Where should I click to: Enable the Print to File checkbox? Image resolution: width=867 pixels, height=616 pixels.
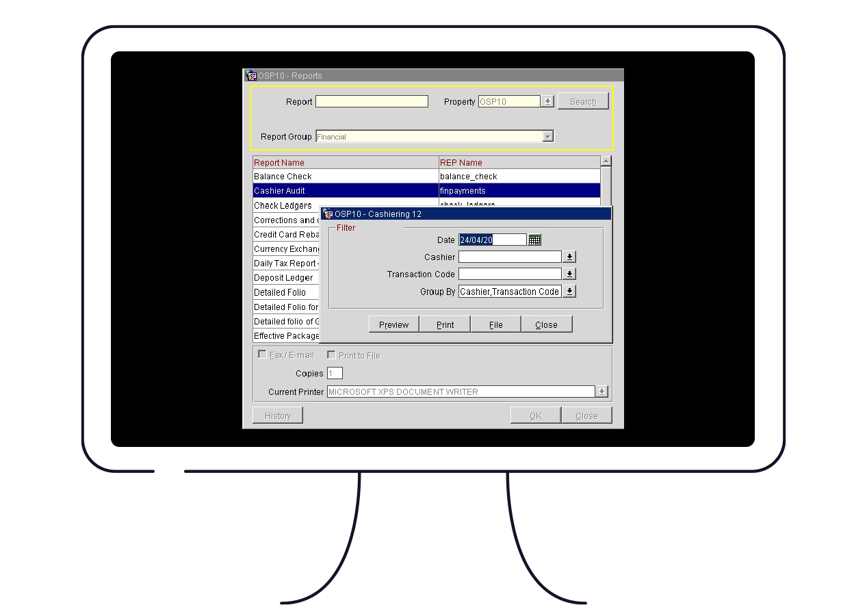pyautogui.click(x=331, y=355)
